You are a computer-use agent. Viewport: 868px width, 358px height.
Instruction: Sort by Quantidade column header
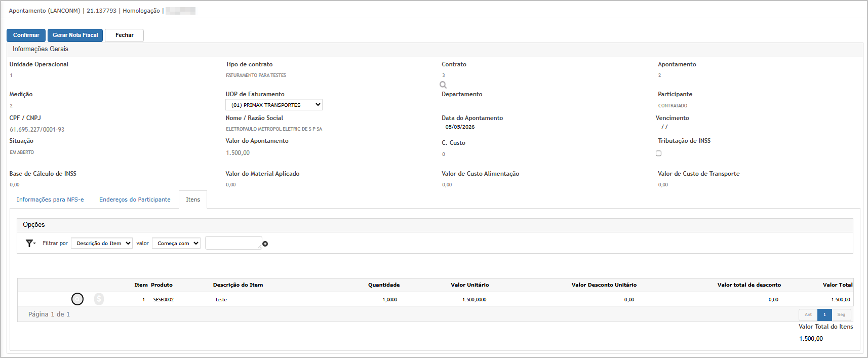tap(384, 285)
